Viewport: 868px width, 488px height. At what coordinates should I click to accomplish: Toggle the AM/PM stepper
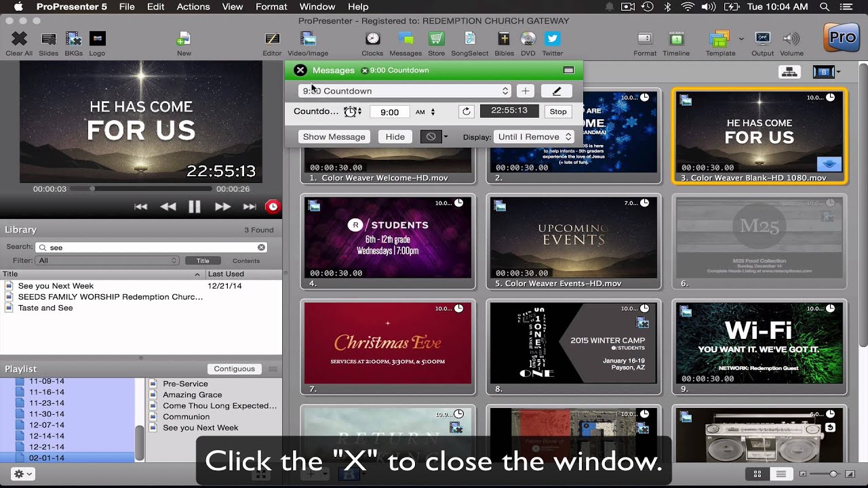coord(433,112)
